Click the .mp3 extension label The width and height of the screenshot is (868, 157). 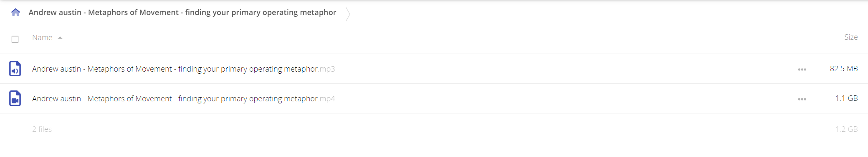coord(327,69)
